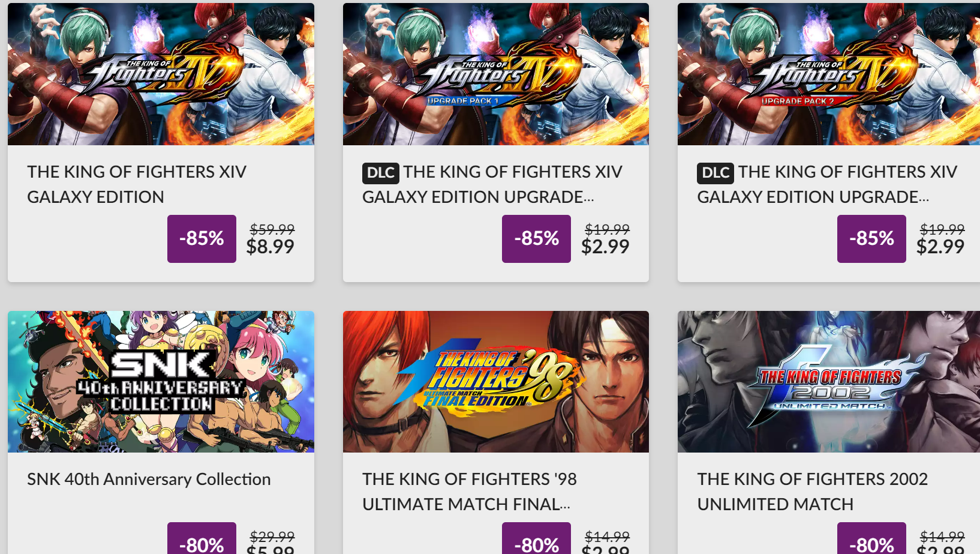Click the Upgrade Pack 1 cover image
The image size is (980, 554).
pos(495,74)
